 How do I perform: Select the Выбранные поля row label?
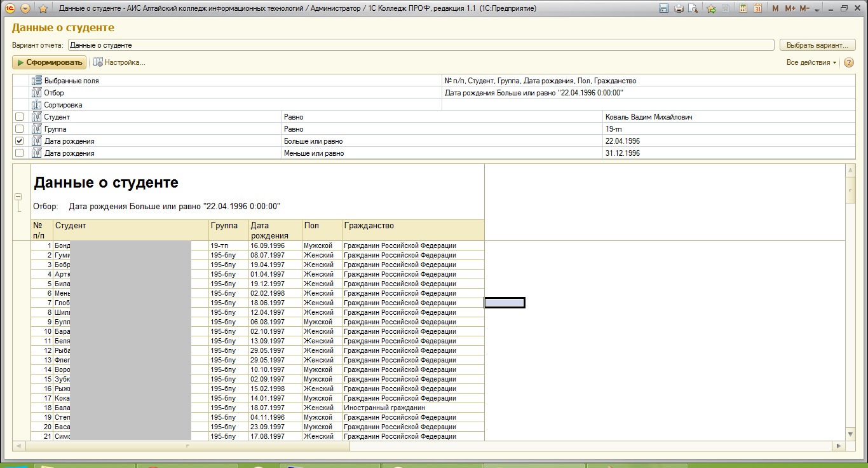click(72, 81)
